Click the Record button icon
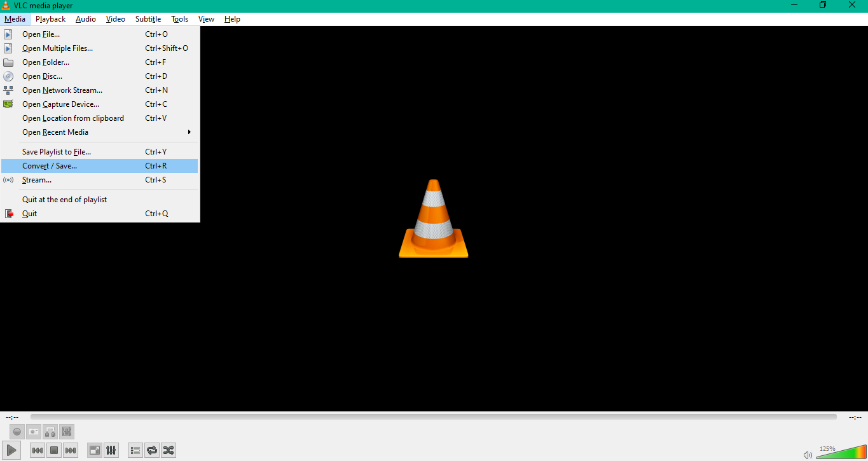 pos(17,432)
